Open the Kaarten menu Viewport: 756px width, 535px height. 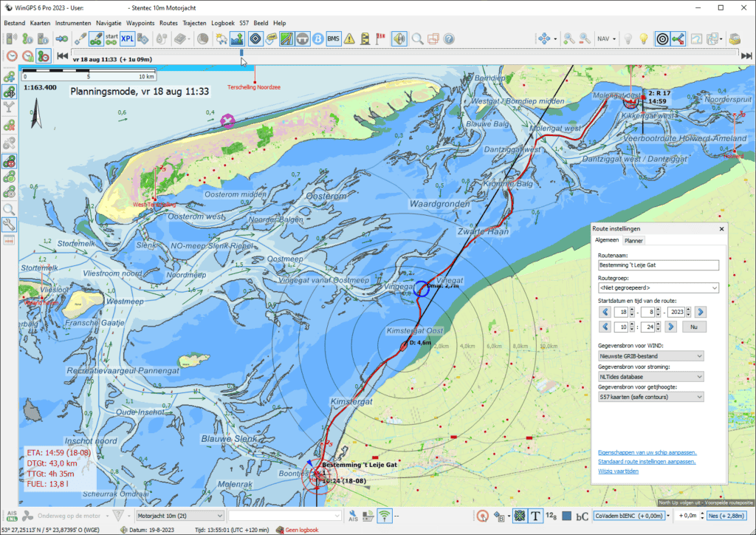[40, 23]
